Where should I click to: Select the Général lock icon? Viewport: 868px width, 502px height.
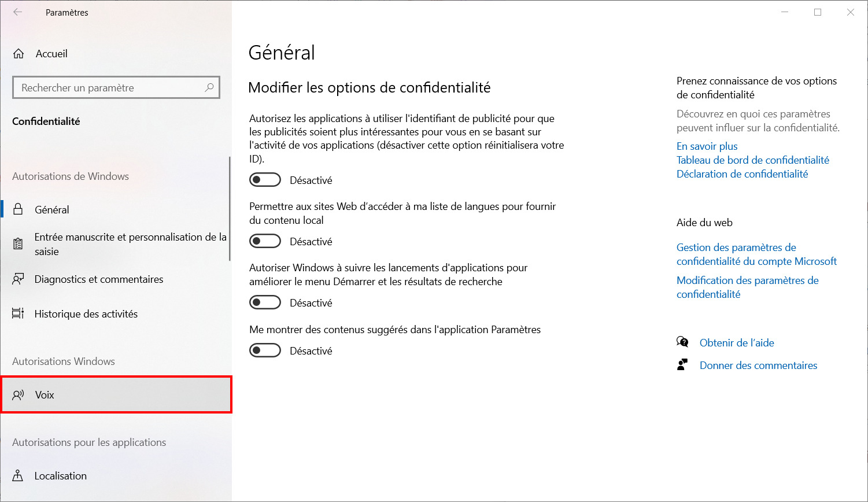click(x=19, y=209)
